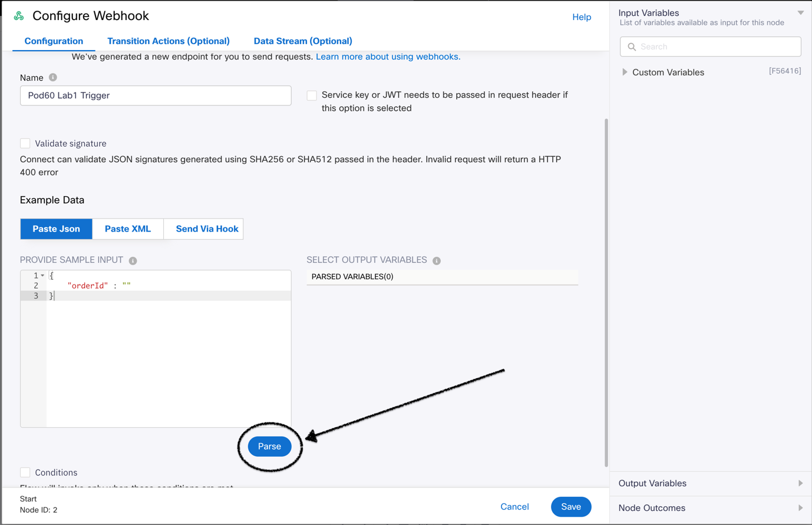Tick the Validate signature checkbox
Screen dimensions: 812x525
(x=25, y=143)
